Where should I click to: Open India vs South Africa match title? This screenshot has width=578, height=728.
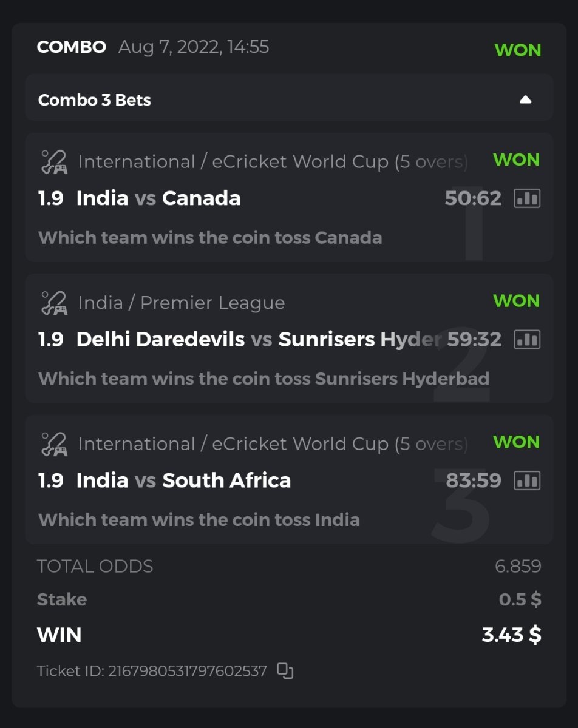pyautogui.click(x=183, y=480)
